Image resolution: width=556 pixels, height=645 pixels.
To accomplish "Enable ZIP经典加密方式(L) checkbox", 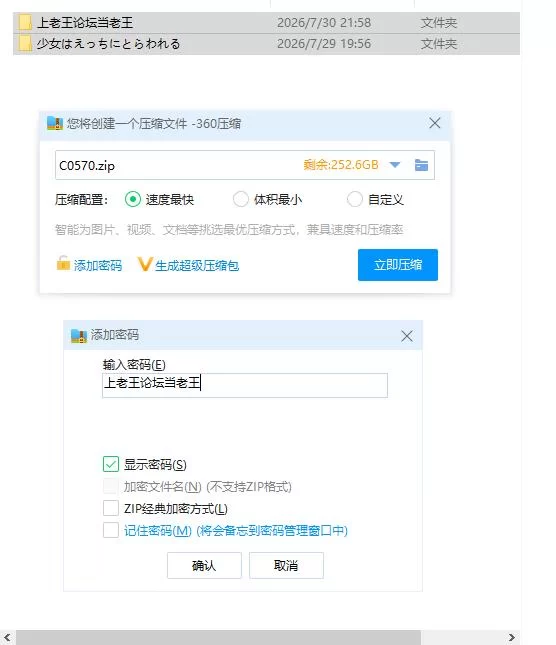I will click(x=111, y=508).
